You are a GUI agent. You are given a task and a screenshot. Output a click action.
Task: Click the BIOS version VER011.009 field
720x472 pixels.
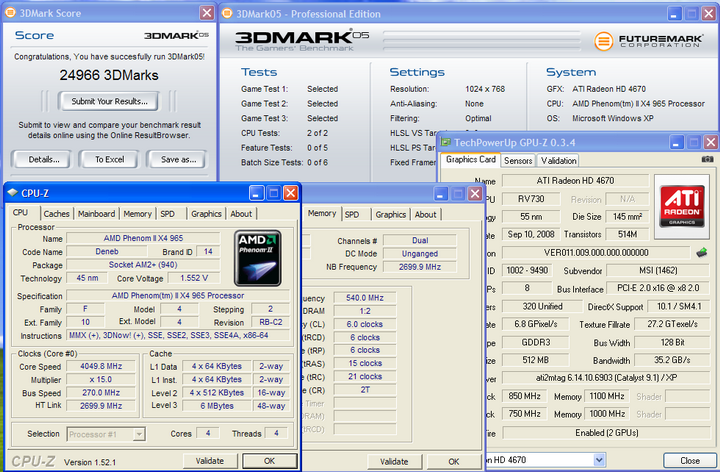point(596,253)
